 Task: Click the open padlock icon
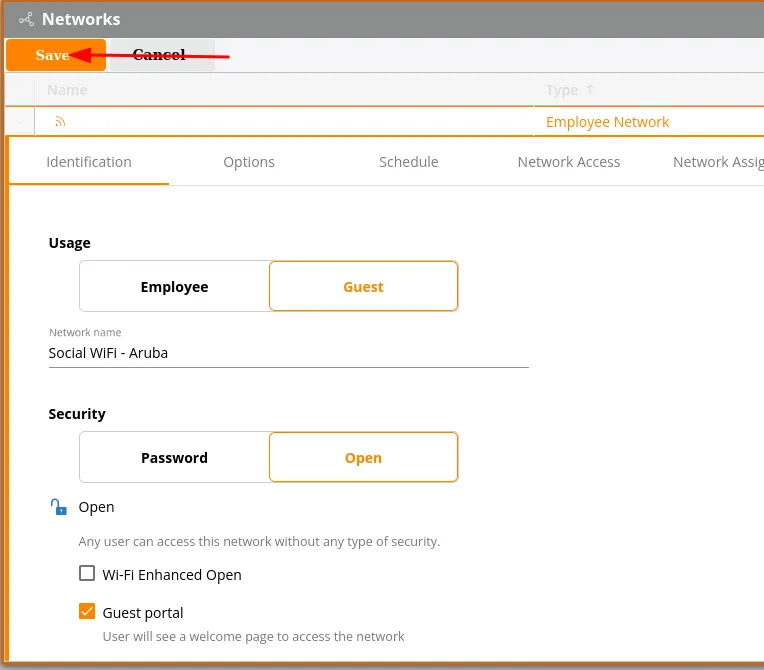click(x=59, y=507)
